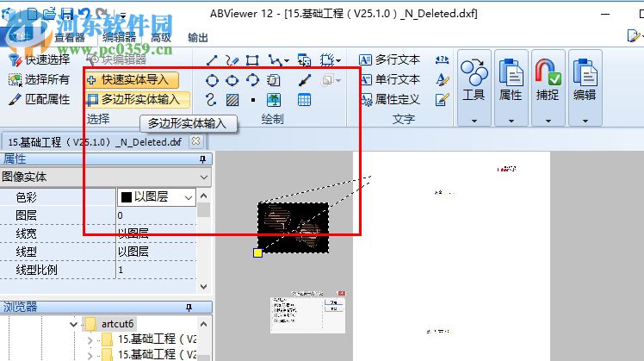Screen dimensions: 644x361
Task: Select the freehand spline pencil tool
Action: tap(232, 60)
